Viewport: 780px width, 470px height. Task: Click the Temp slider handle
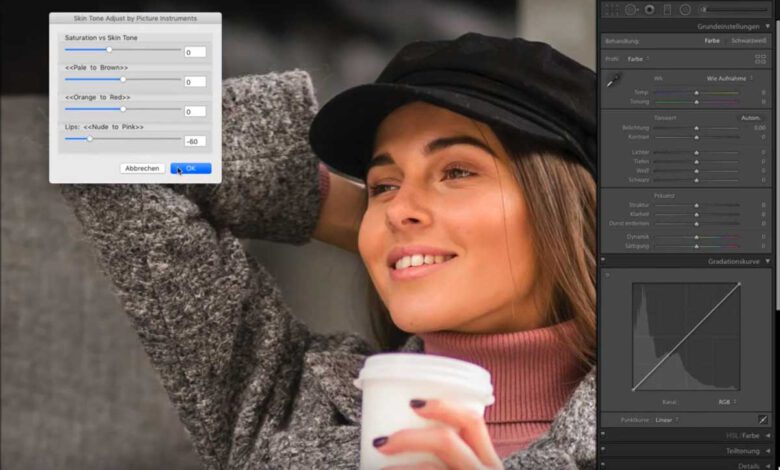[x=696, y=93]
